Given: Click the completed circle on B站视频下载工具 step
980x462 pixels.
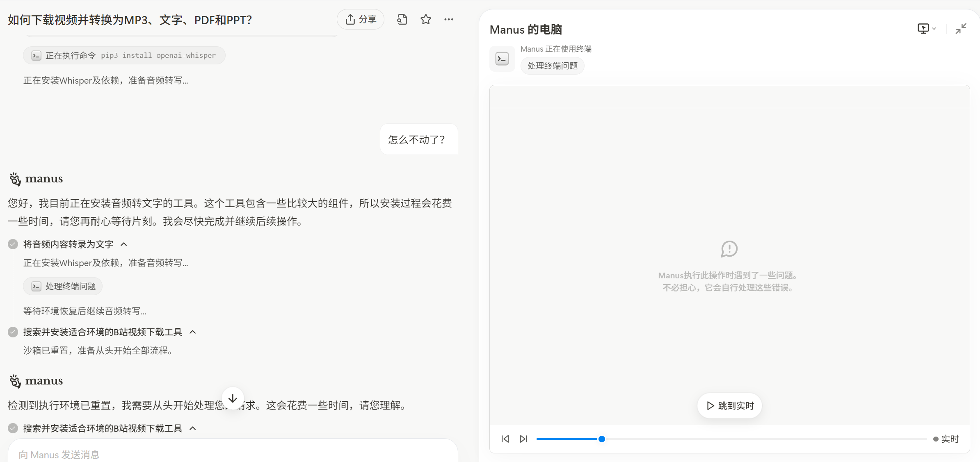Looking at the screenshot, I should 12,332.
